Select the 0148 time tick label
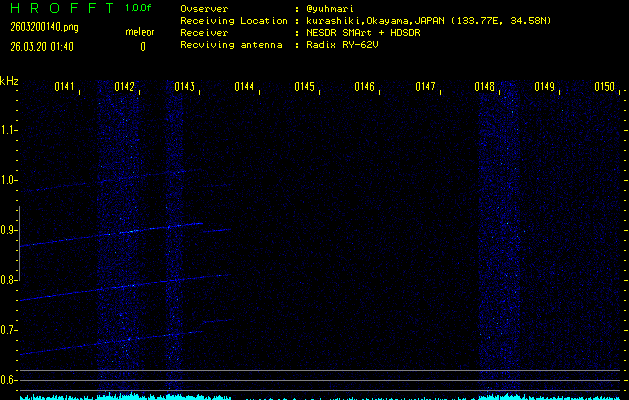629x400 pixels. [485, 87]
